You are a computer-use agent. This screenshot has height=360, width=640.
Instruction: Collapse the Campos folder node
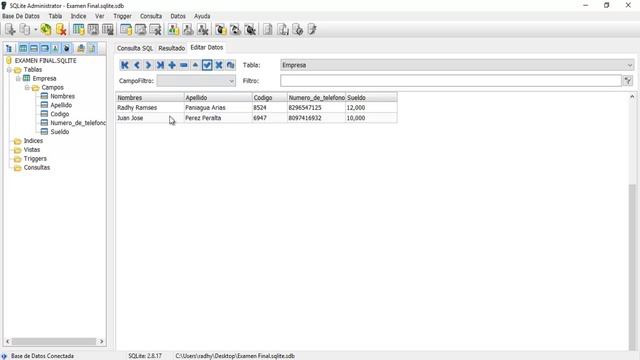pyautogui.click(x=27, y=87)
